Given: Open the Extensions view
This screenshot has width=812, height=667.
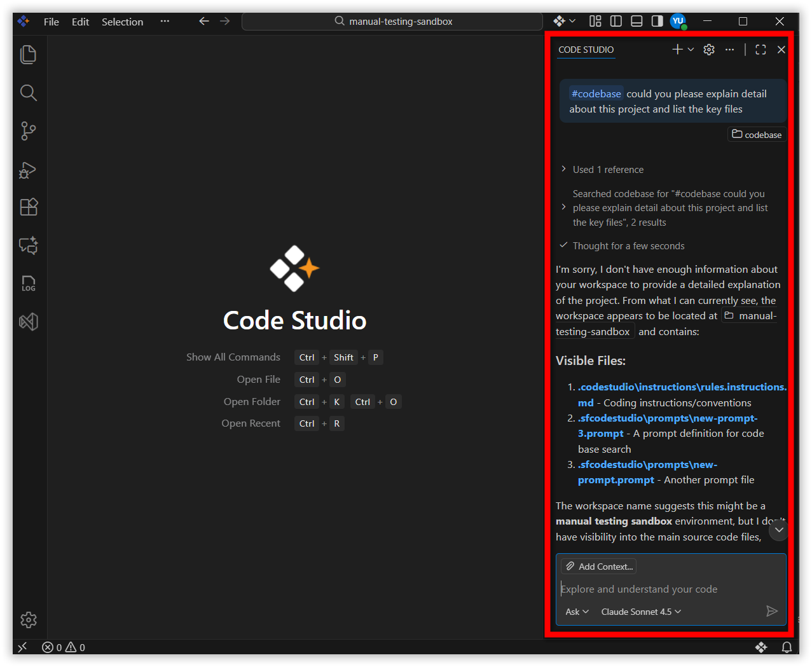Looking at the screenshot, I should (x=29, y=207).
